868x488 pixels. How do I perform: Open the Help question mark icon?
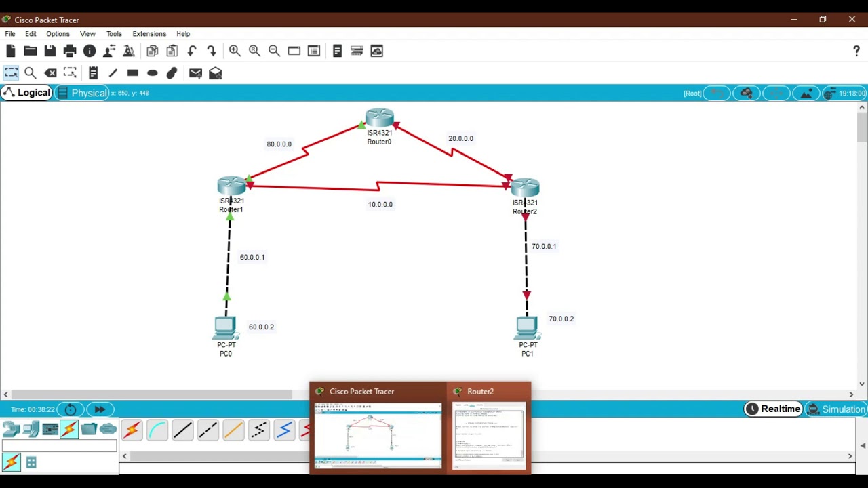[856, 51]
